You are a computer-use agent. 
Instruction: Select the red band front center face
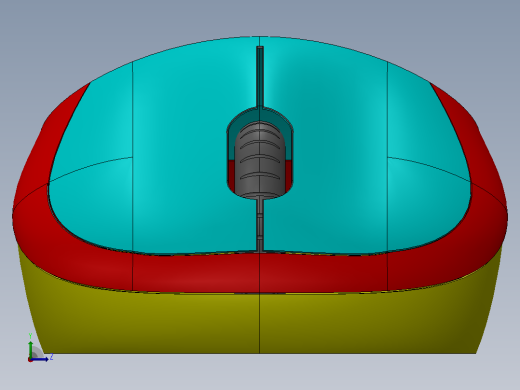pyautogui.click(x=260, y=272)
